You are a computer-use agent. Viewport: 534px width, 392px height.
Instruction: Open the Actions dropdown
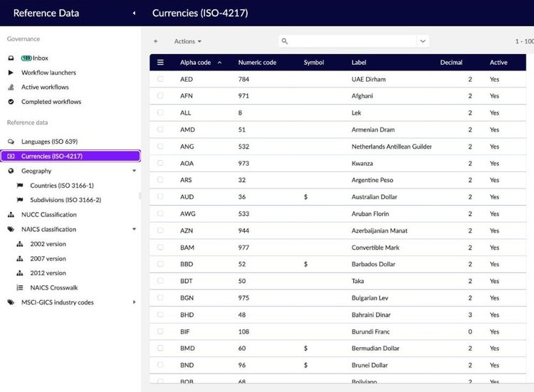(x=188, y=41)
